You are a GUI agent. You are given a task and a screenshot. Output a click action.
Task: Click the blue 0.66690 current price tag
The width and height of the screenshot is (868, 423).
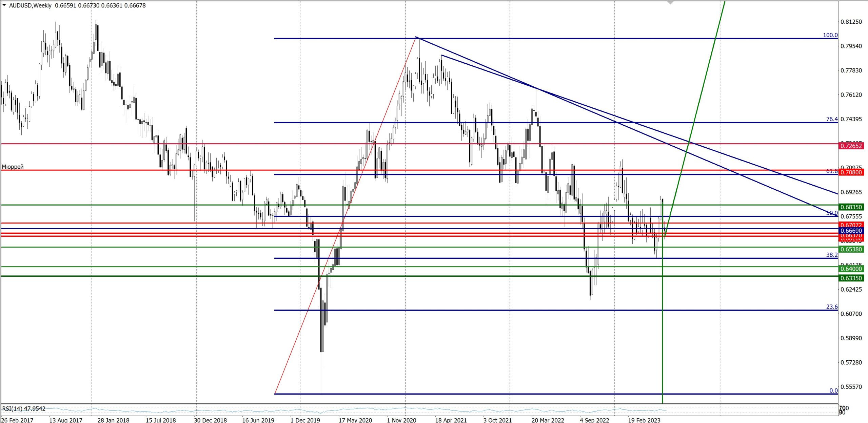pos(851,231)
